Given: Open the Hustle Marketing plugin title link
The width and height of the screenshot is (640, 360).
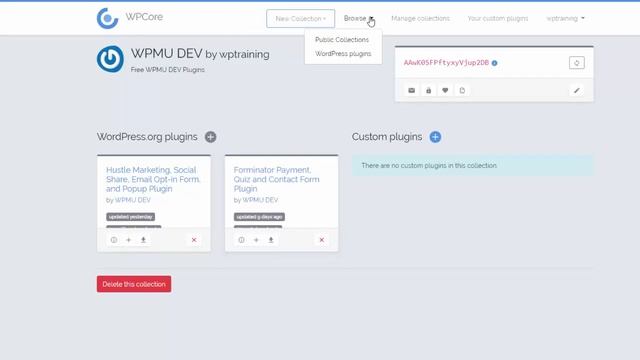Looking at the screenshot, I should point(153,179).
